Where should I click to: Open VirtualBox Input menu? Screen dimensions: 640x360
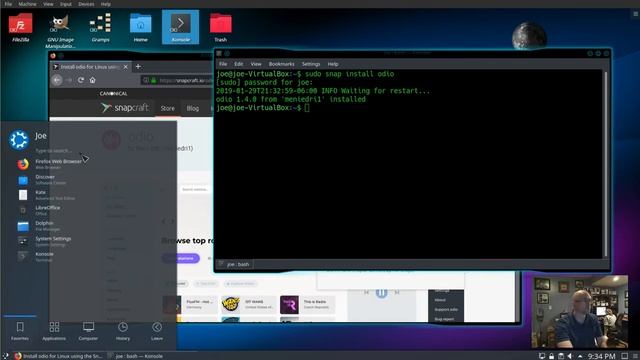pos(66,4)
